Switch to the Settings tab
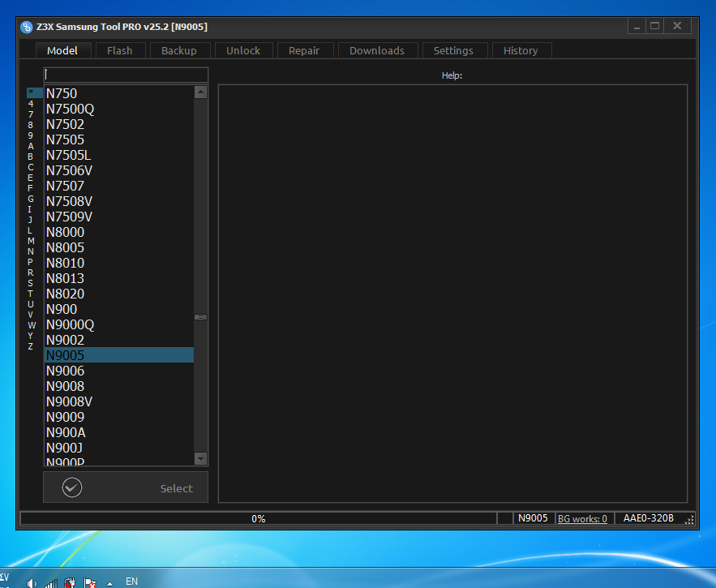The height and width of the screenshot is (588, 716). [x=453, y=51]
